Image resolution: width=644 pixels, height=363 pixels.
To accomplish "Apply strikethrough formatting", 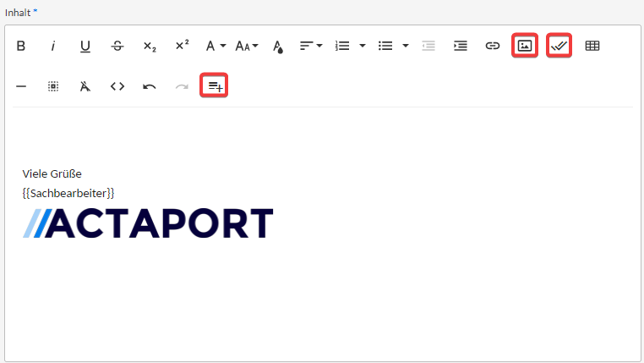I will (117, 46).
